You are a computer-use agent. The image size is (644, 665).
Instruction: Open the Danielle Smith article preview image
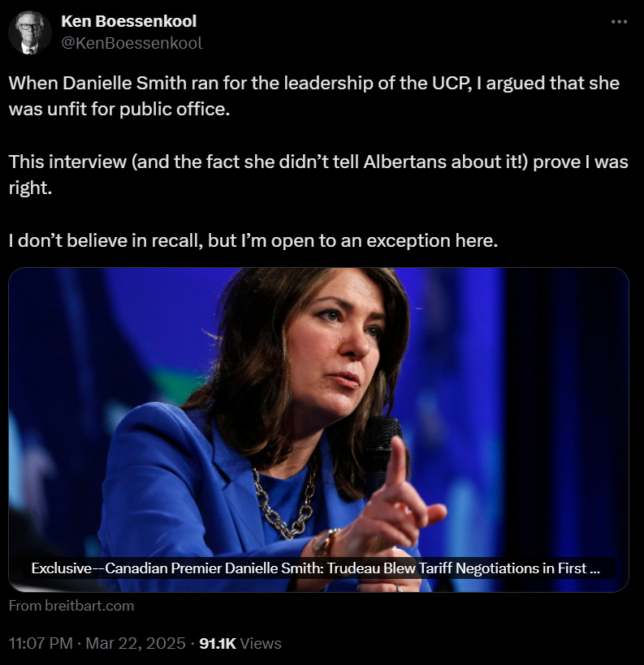pyautogui.click(x=318, y=430)
